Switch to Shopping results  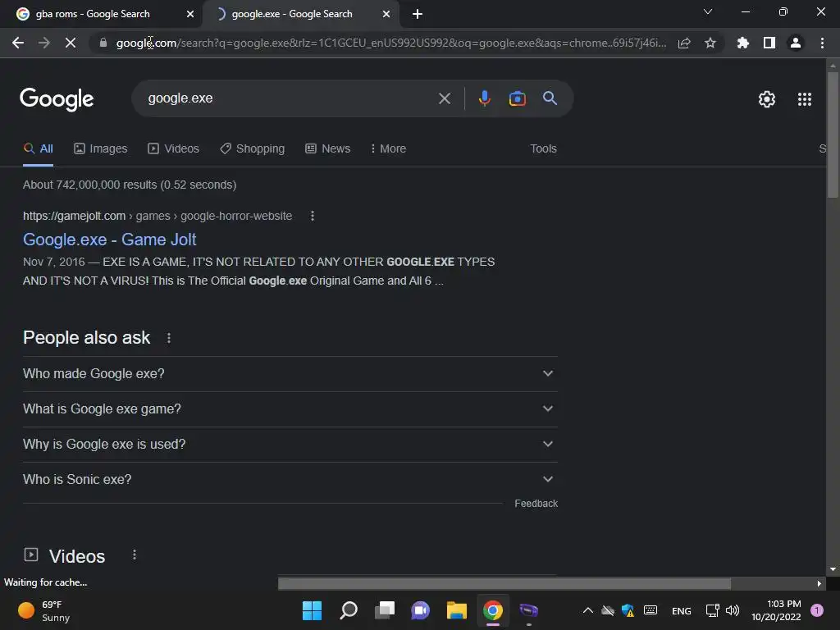click(253, 149)
